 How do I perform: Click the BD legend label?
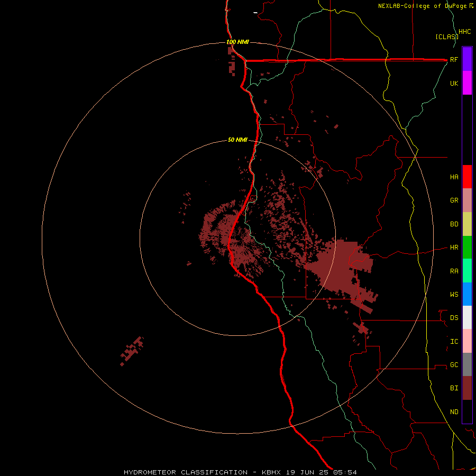(x=454, y=224)
